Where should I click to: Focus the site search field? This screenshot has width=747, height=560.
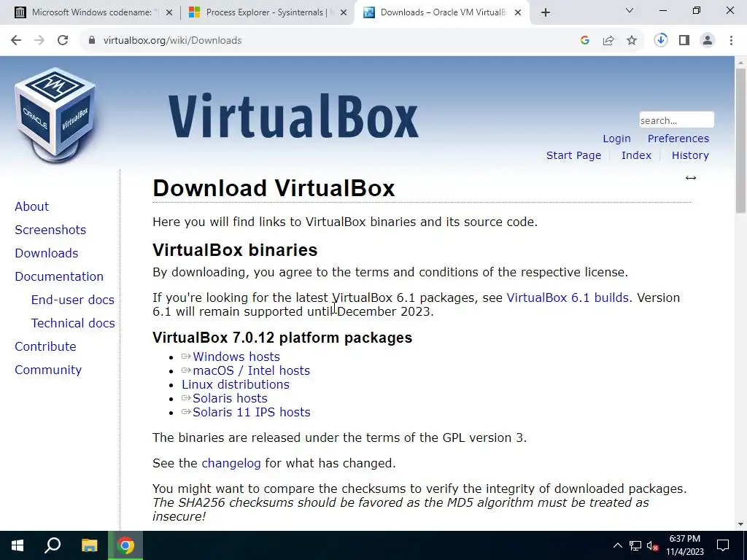click(x=676, y=120)
